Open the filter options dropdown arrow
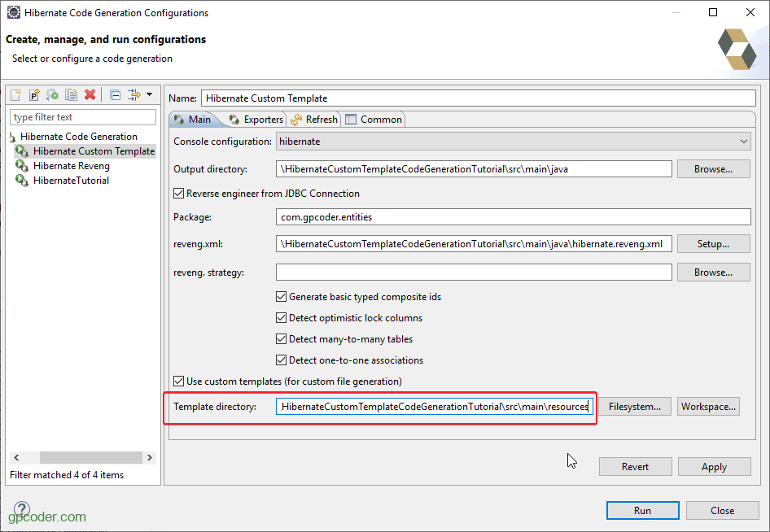This screenshot has width=770, height=532. pyautogui.click(x=150, y=95)
